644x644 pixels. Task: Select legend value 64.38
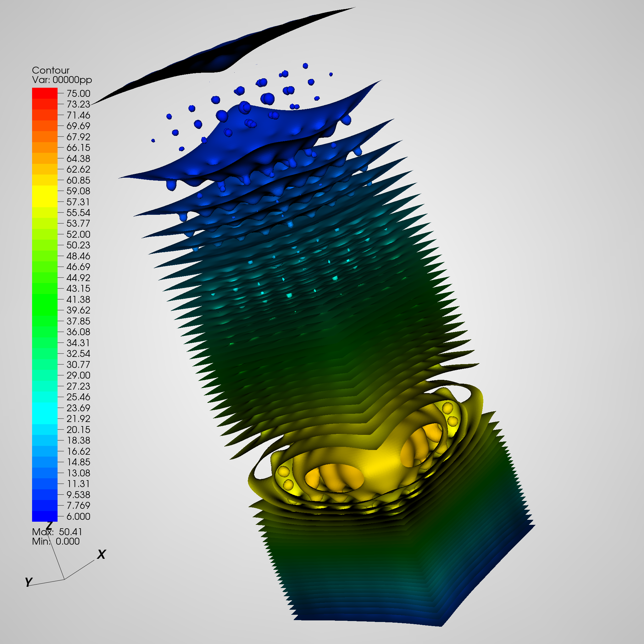click(x=78, y=159)
